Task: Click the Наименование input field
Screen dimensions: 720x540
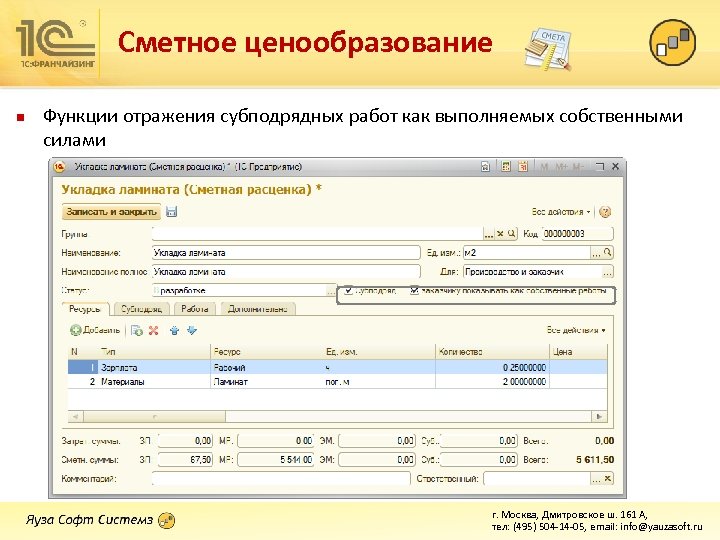Action: [x=286, y=253]
